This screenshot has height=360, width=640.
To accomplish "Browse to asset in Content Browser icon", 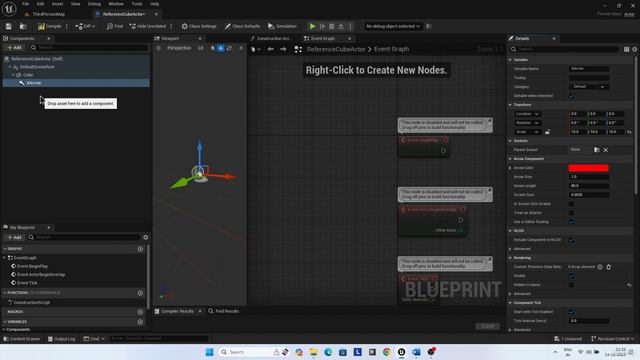I will click(23, 26).
